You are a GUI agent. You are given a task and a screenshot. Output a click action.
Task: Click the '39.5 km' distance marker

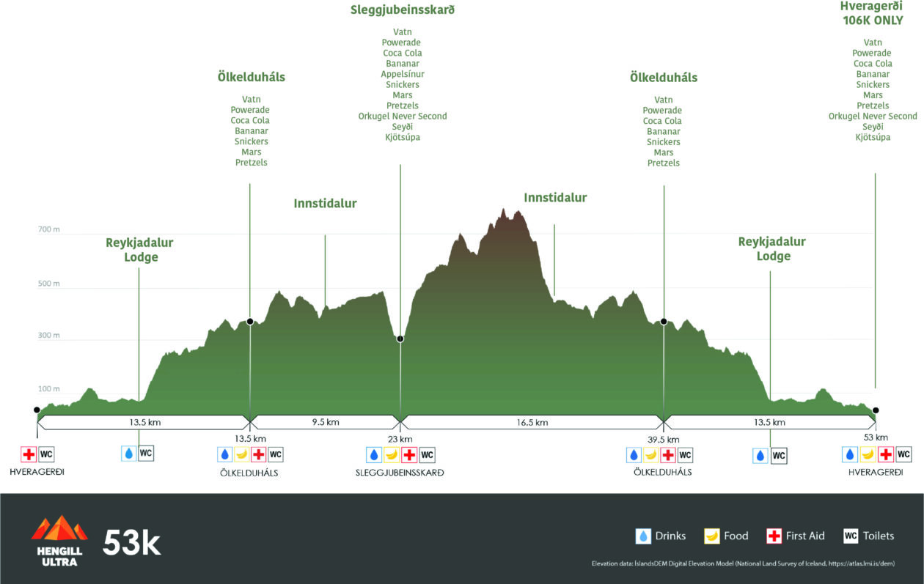tap(664, 440)
